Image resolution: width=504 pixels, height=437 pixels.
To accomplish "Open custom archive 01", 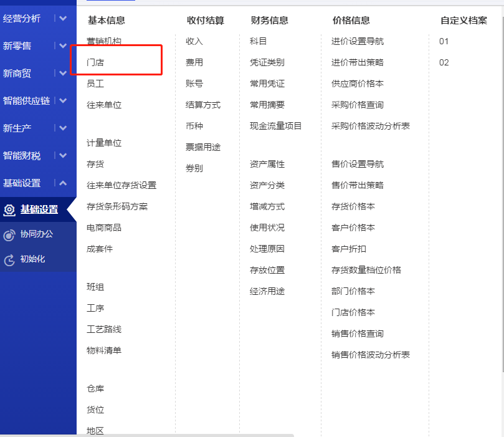I will click(x=444, y=41).
